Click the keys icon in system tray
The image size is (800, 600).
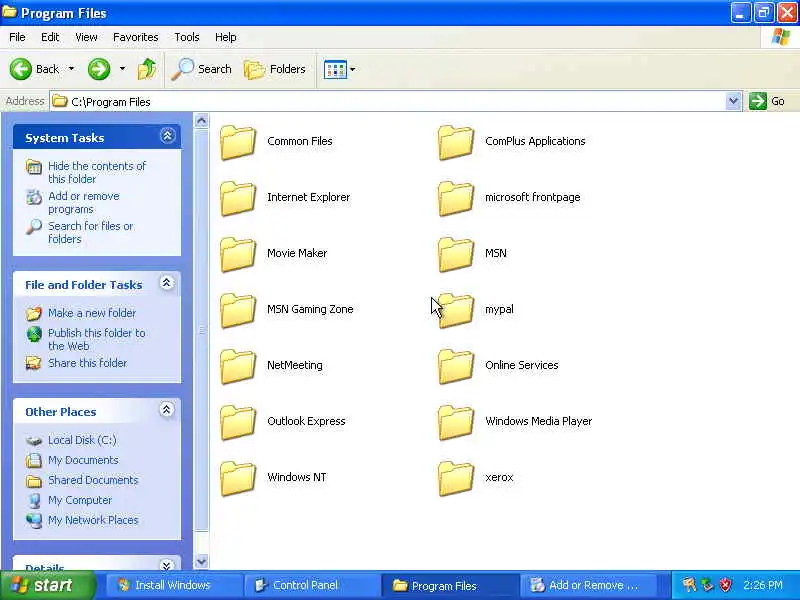click(689, 585)
